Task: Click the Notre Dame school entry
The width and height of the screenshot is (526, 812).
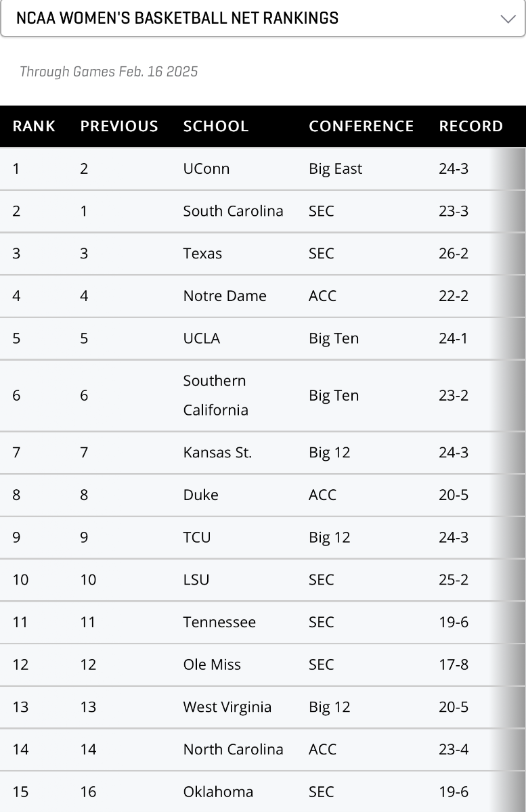Action: click(225, 296)
